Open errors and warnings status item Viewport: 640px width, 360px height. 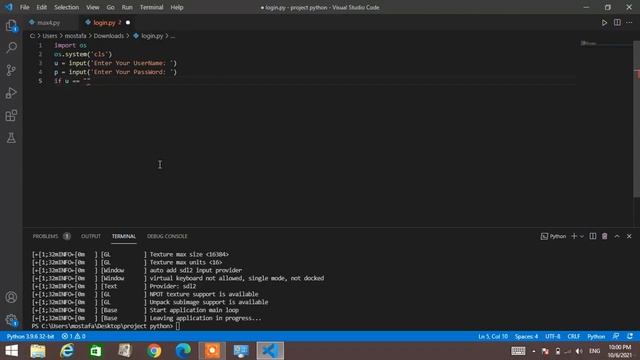point(73,336)
